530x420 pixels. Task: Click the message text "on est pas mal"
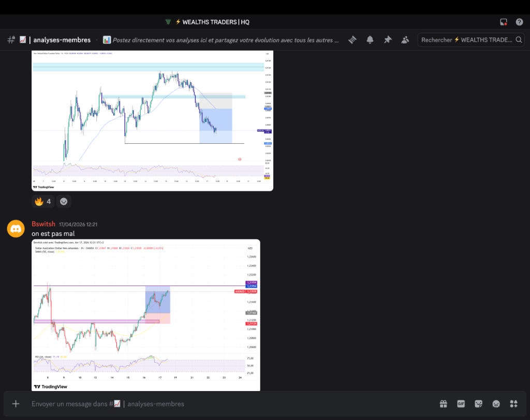coord(53,233)
